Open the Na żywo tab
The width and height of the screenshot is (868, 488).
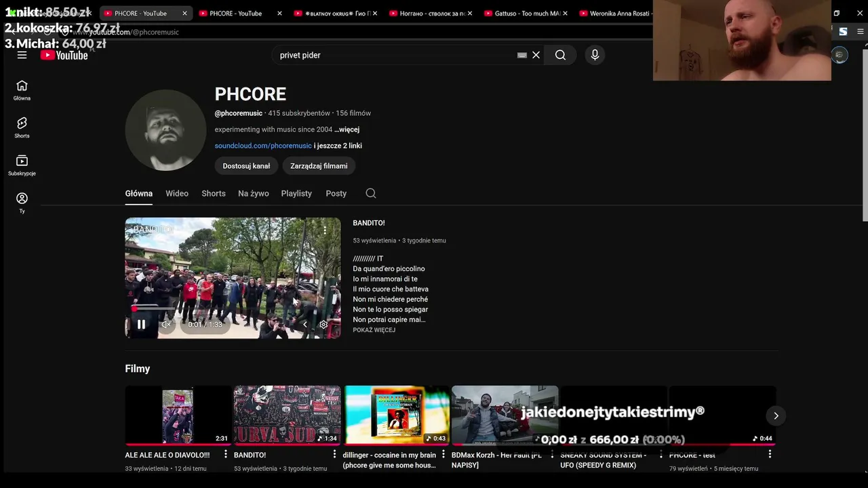[254, 193]
